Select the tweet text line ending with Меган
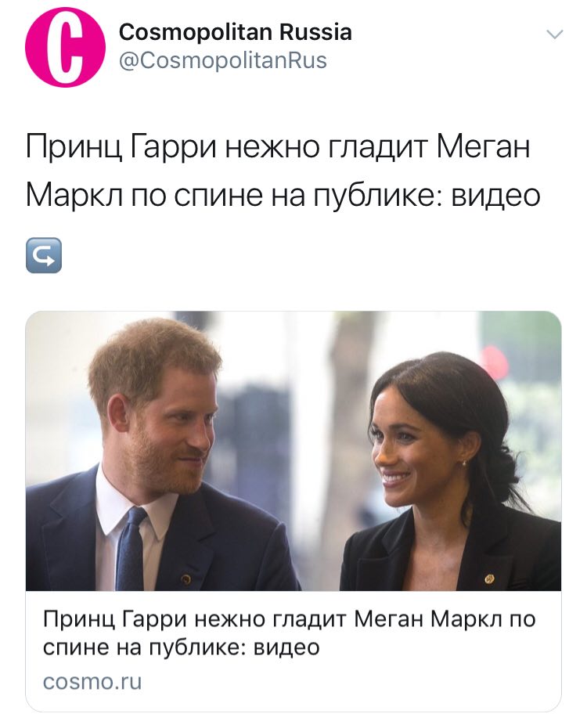This screenshot has width=587, height=728. [x=278, y=146]
